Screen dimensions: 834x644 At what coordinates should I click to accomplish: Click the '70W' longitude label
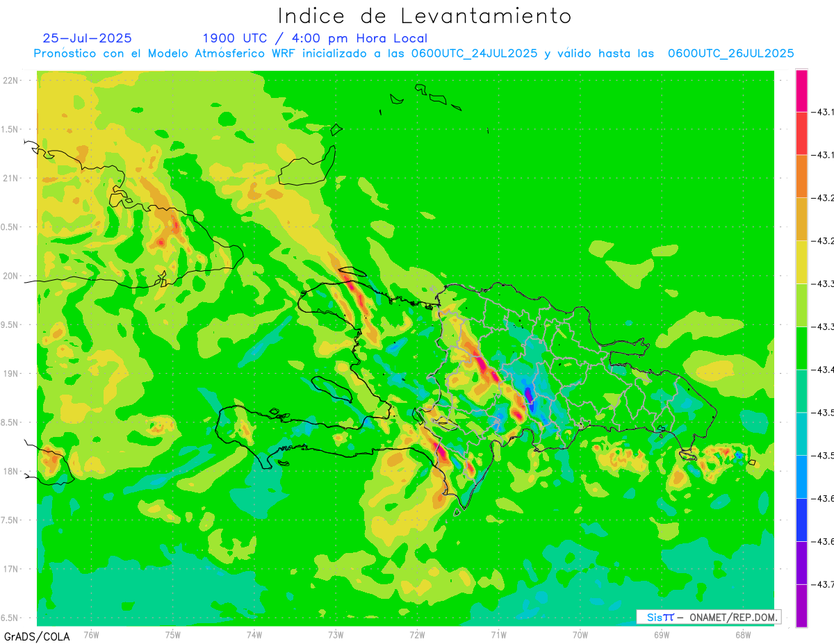click(x=580, y=635)
